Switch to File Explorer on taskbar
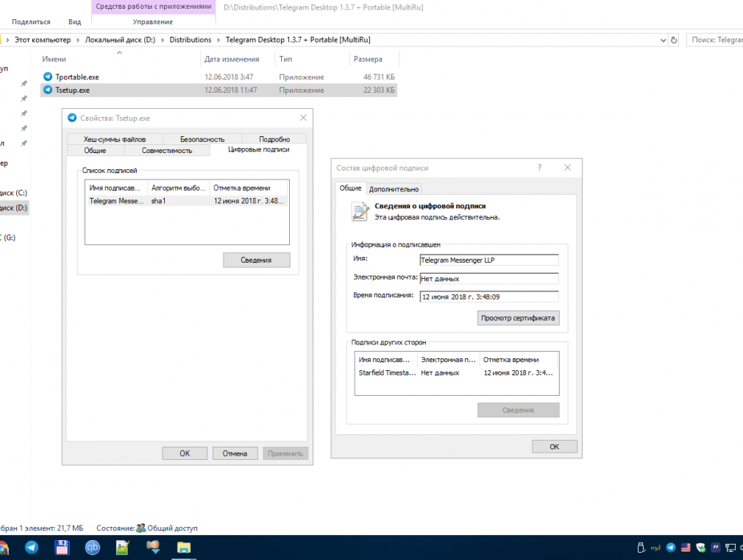 [183, 547]
